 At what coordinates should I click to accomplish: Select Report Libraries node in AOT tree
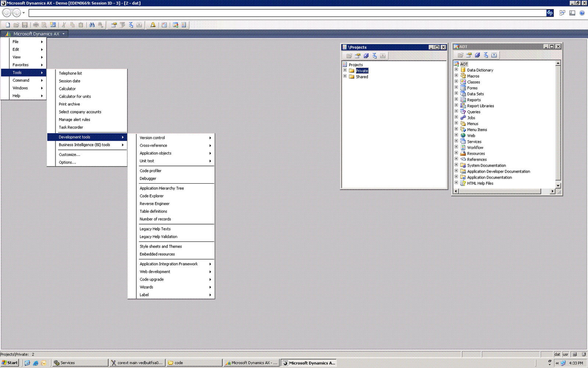click(480, 106)
